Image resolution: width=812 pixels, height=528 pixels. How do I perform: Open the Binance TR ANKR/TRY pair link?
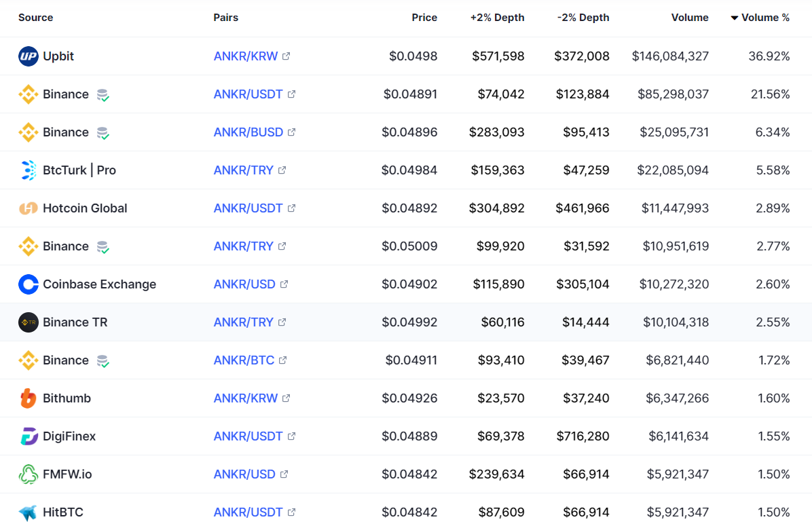click(243, 322)
